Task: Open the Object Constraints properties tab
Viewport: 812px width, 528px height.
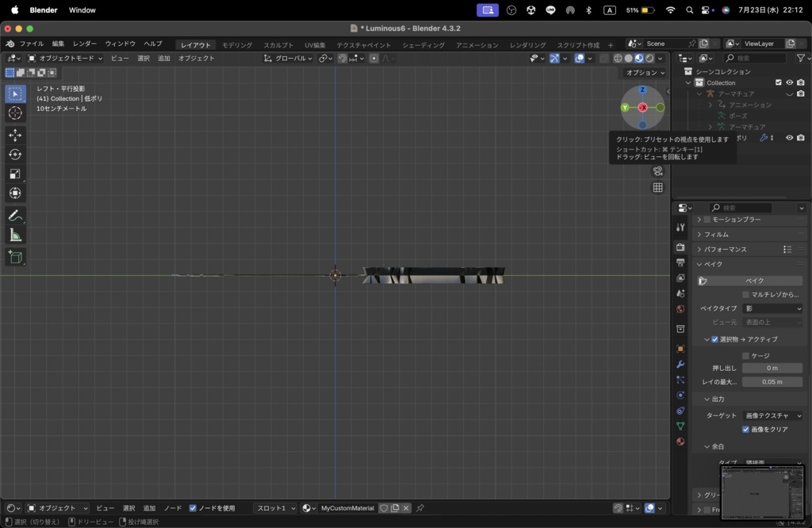Action: (x=680, y=411)
